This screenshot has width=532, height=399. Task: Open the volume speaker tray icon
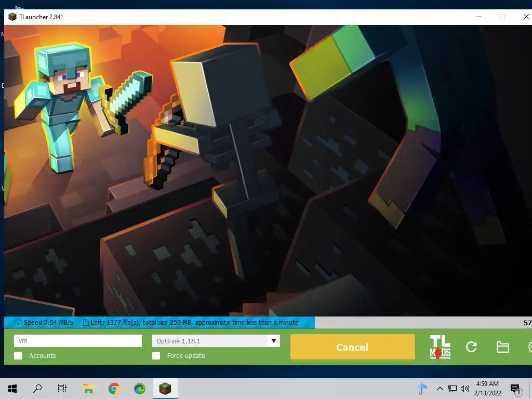(465, 389)
